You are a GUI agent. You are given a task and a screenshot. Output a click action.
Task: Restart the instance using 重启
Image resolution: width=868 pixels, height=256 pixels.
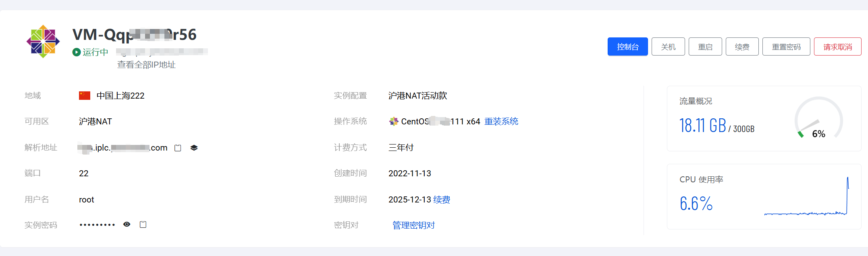click(x=705, y=47)
